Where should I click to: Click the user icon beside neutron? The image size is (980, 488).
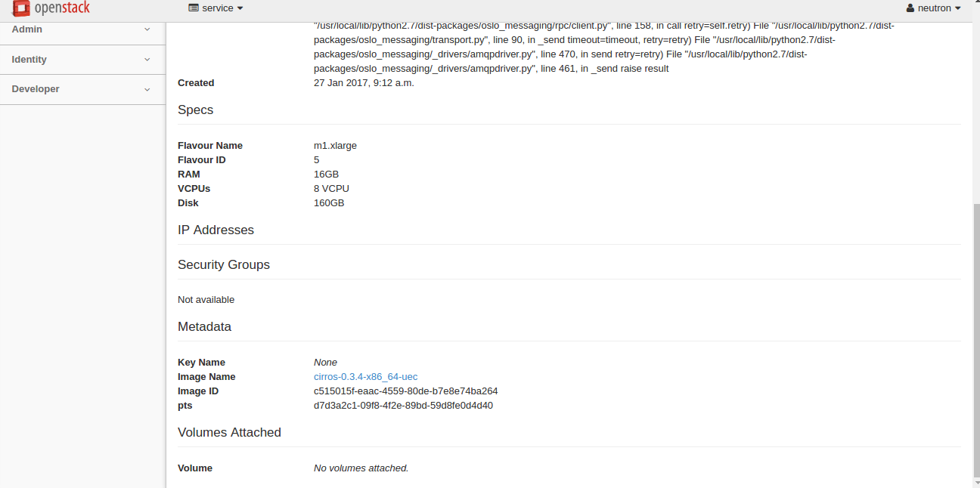pos(910,8)
